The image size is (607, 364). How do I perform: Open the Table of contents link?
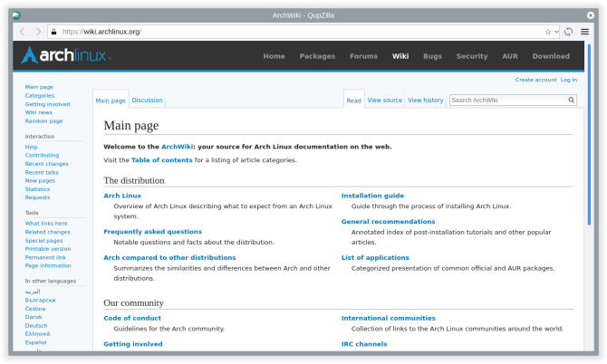coord(161,160)
